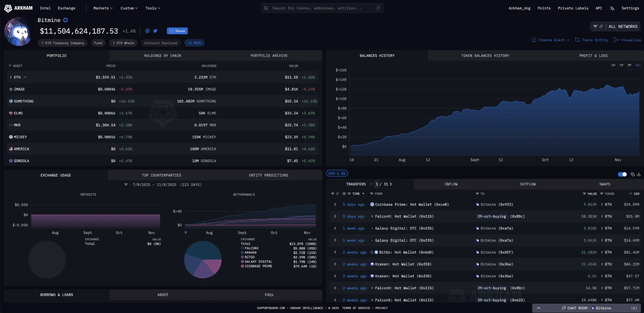Image resolution: width=644 pixels, height=313 pixels.
Task: Click the website globe icon
Action: tap(147, 31)
